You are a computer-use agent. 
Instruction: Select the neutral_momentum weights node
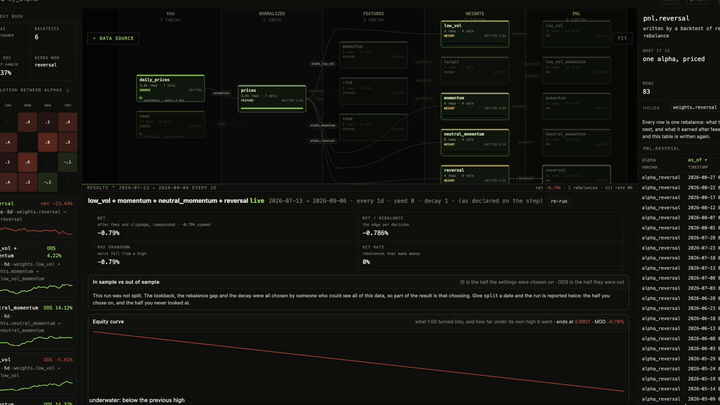coord(475,142)
